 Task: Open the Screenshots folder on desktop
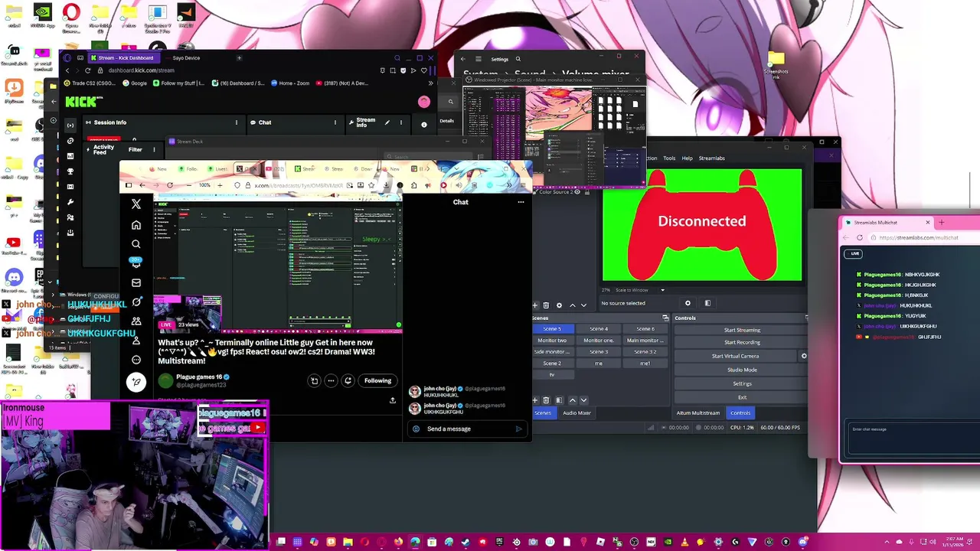pyautogui.click(x=776, y=64)
